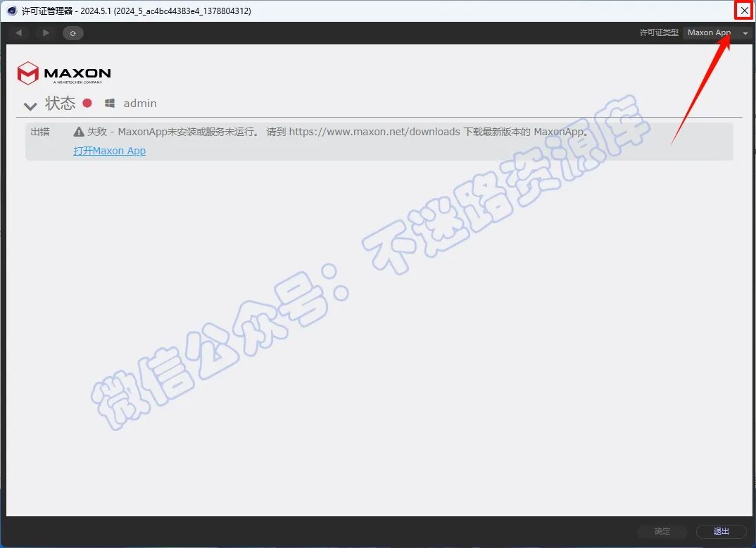Viewport: 756px width, 548px height.
Task: Click the Maxon logo
Action: point(64,73)
